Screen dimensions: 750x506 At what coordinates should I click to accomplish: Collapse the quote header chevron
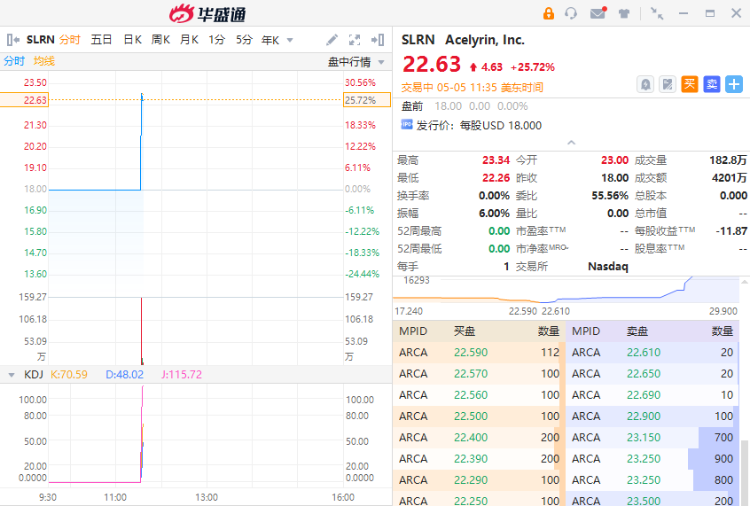571,142
